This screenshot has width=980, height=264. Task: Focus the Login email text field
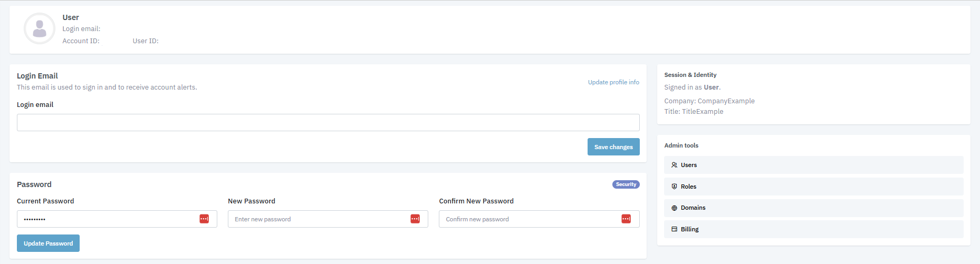(328, 123)
